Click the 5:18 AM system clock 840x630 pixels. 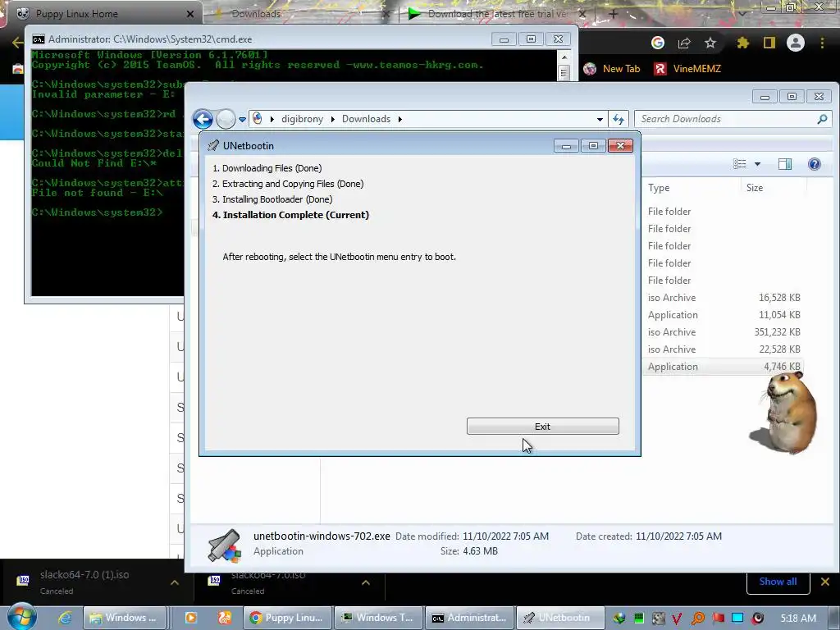[x=798, y=619]
